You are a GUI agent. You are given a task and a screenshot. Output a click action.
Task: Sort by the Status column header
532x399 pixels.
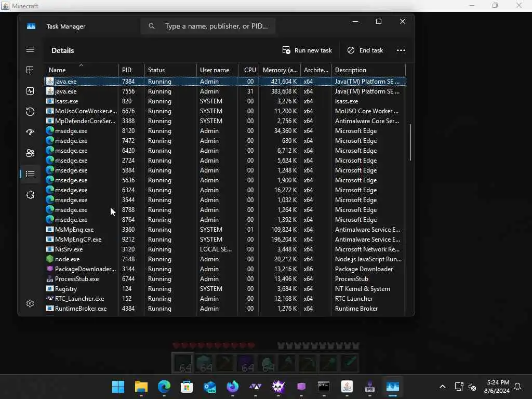tap(170, 70)
